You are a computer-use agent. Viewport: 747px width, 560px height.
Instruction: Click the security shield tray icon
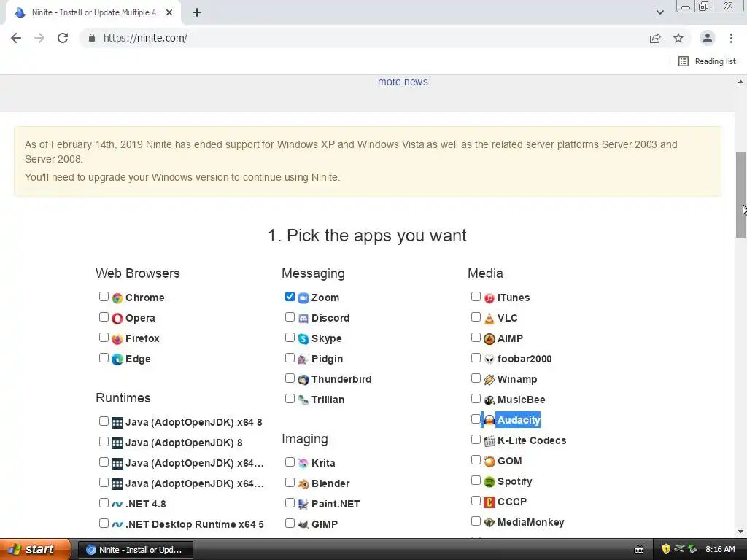pos(666,550)
